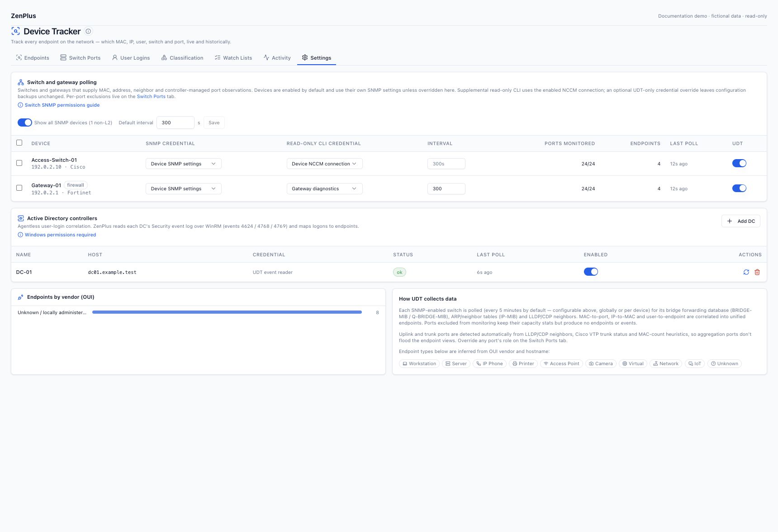Viewport: 778px width, 532px height.
Task: Click the Switch and gateway polling icon
Action: (x=21, y=82)
